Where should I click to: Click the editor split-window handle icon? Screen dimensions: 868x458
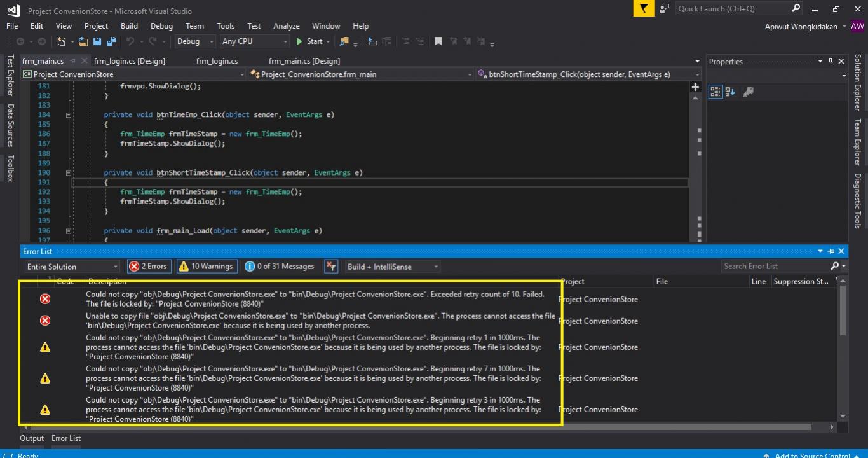[x=696, y=87]
